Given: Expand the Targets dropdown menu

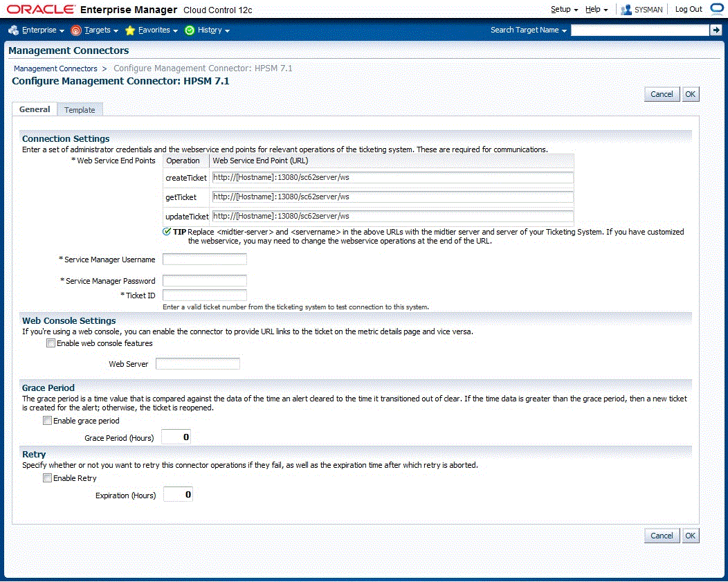Looking at the screenshot, I should pos(101,30).
